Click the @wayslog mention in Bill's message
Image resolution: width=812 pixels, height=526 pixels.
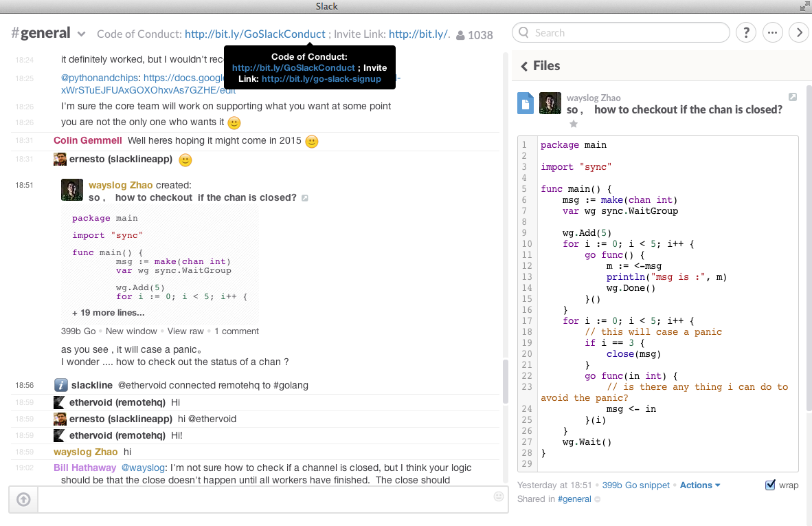tap(143, 468)
